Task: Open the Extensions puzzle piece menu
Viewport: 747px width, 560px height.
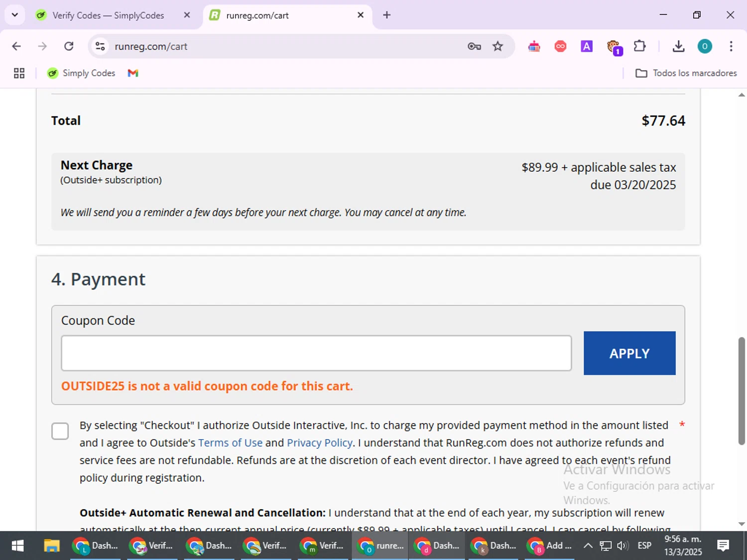Action: [640, 46]
